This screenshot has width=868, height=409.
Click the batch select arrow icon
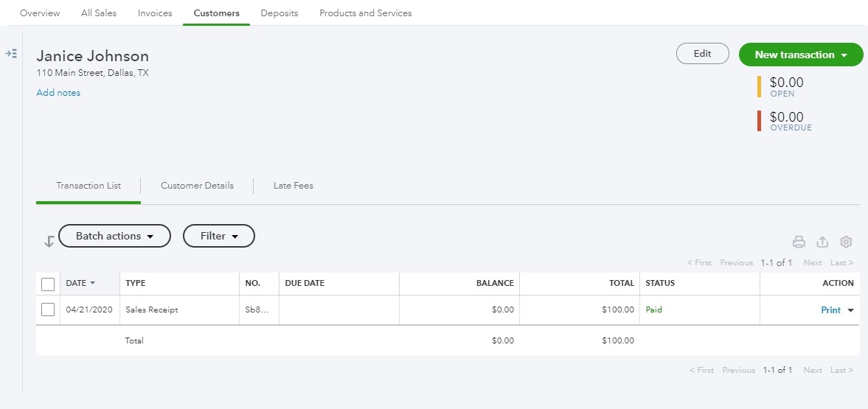tap(49, 241)
